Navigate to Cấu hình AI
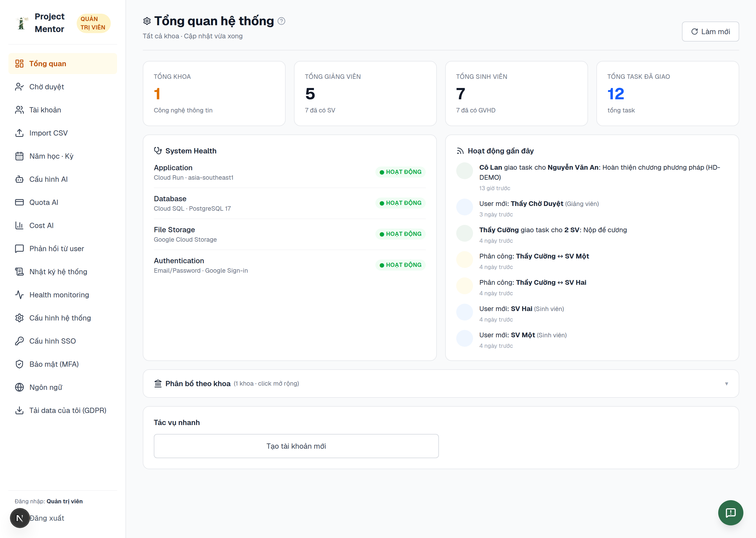The height and width of the screenshot is (538, 756). coord(63,179)
